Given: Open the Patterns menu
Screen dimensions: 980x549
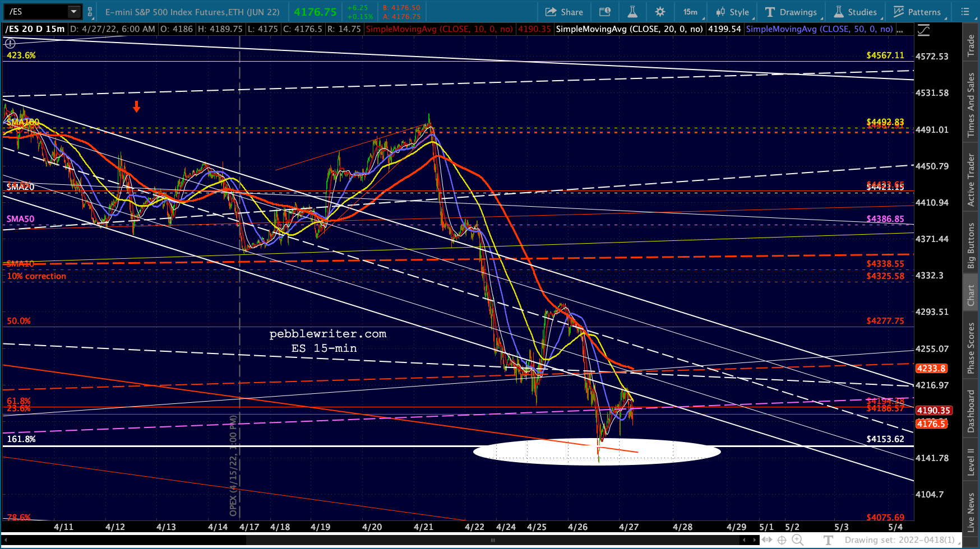Looking at the screenshot, I should 918,12.
